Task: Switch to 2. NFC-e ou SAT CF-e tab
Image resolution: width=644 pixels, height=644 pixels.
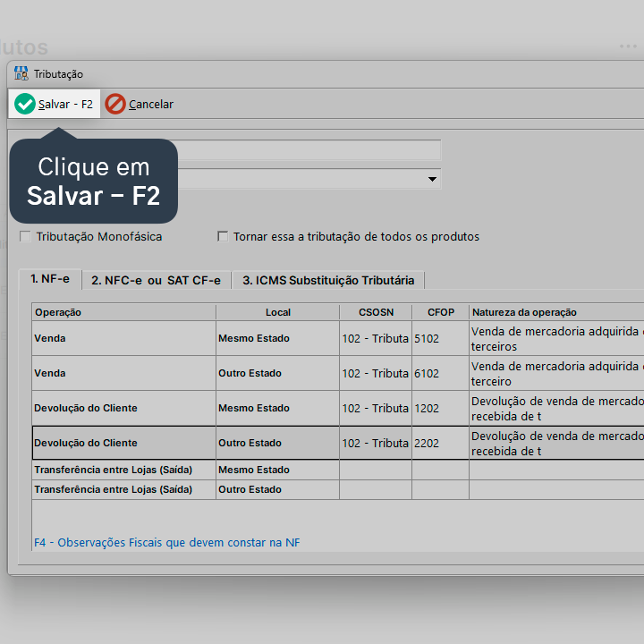Action: 156,281
